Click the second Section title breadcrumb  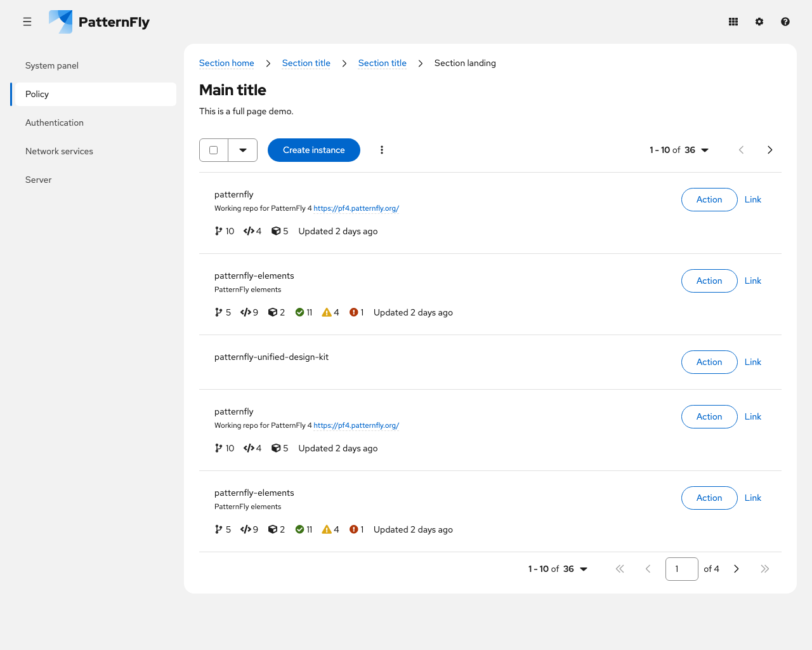(x=383, y=63)
